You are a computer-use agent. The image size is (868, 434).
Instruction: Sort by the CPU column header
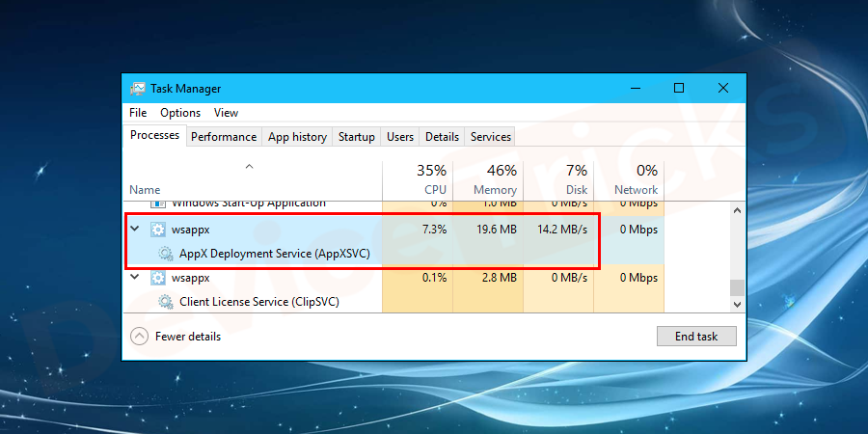tap(418, 180)
